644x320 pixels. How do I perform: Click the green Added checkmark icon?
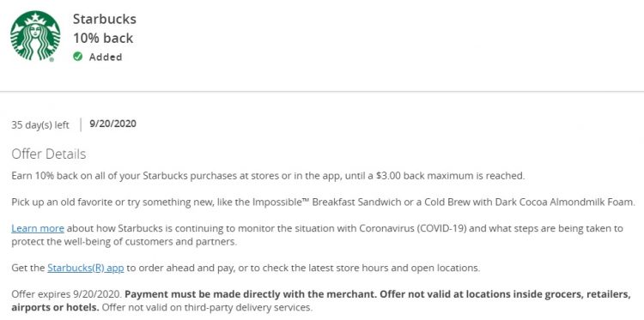coord(77,57)
